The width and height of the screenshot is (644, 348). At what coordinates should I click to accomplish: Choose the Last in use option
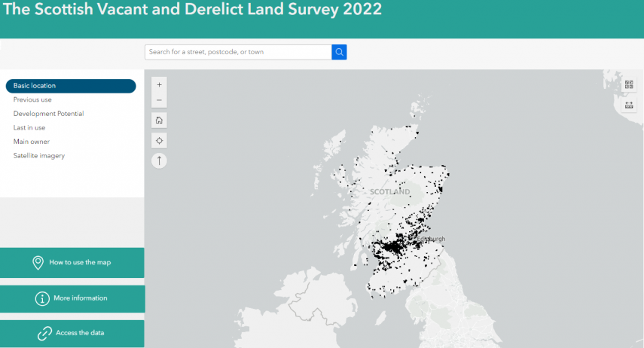click(x=29, y=128)
